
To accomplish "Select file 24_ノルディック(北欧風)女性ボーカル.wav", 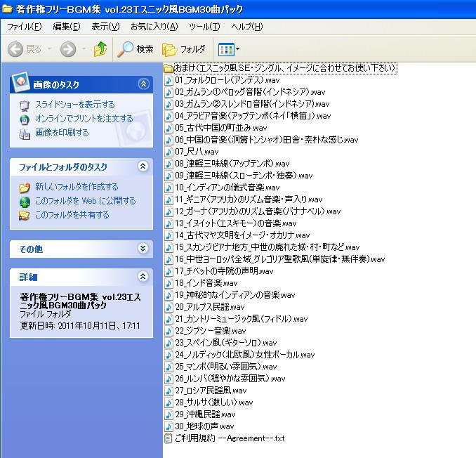I will 245,355.
